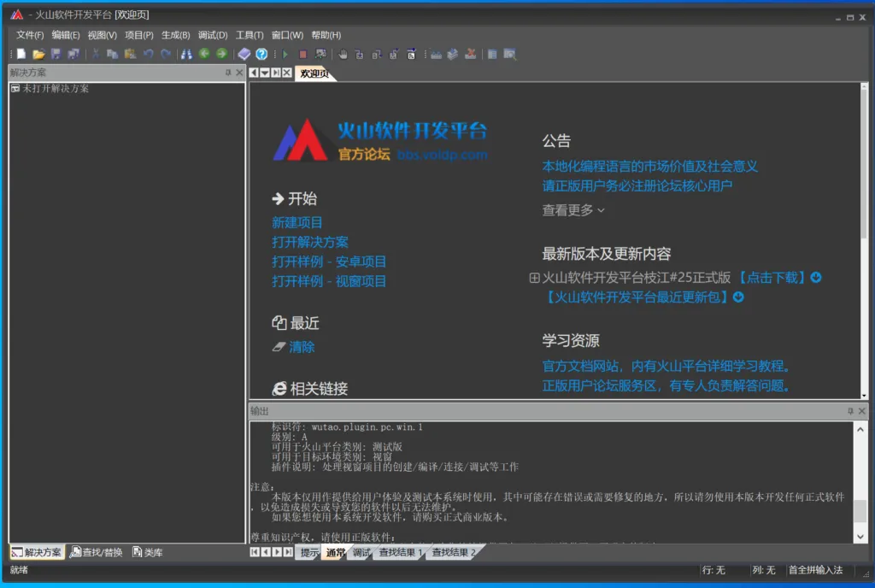Close the 解决方案 panel
This screenshot has width=875, height=588.
point(239,73)
